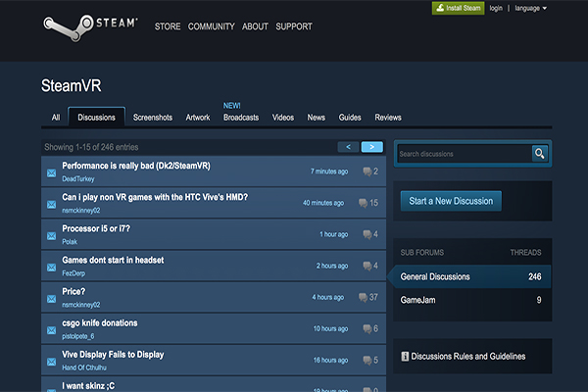Open thread I want skinz ;C
The height and width of the screenshot is (392, 588).
tap(88, 386)
